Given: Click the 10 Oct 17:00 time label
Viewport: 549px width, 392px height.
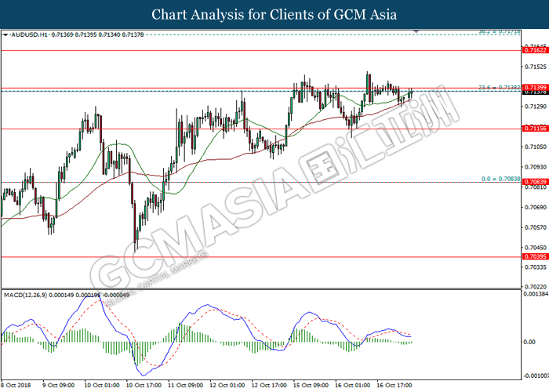Looking at the screenshot, I should [x=144, y=386].
